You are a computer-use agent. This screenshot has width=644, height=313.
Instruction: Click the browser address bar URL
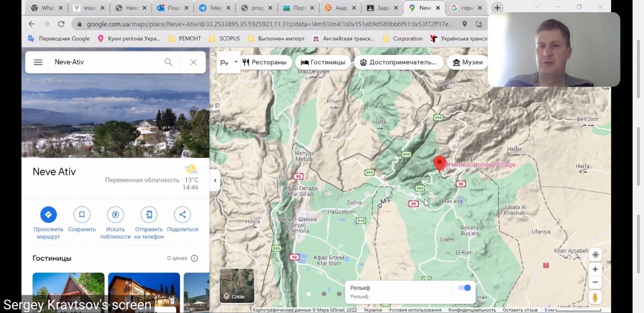tap(270, 24)
